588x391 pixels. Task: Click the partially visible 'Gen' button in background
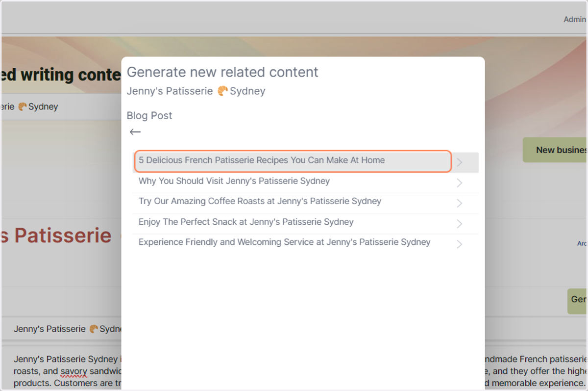(578, 301)
